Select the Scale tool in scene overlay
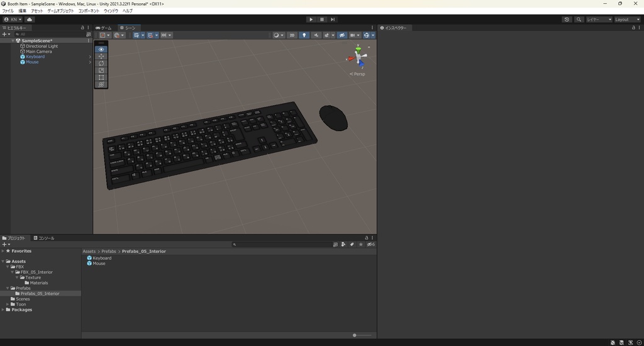 click(101, 70)
